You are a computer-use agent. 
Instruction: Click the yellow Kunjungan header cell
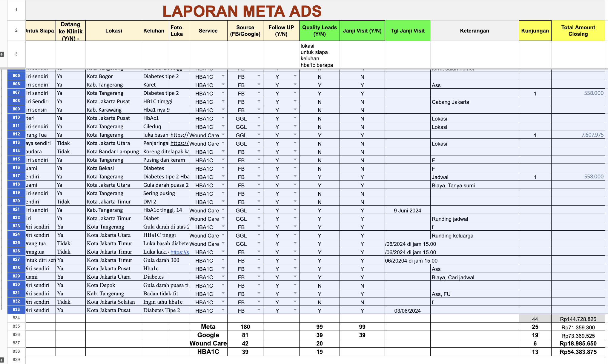click(x=535, y=31)
